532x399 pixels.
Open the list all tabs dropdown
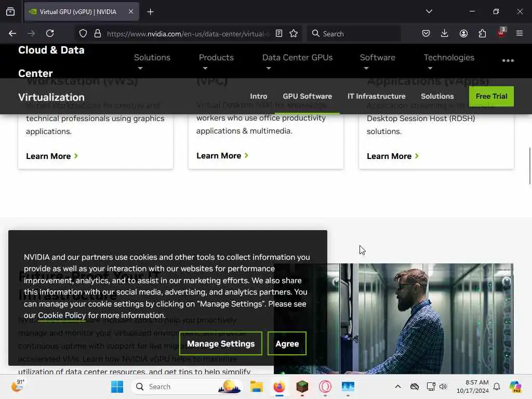429,11
